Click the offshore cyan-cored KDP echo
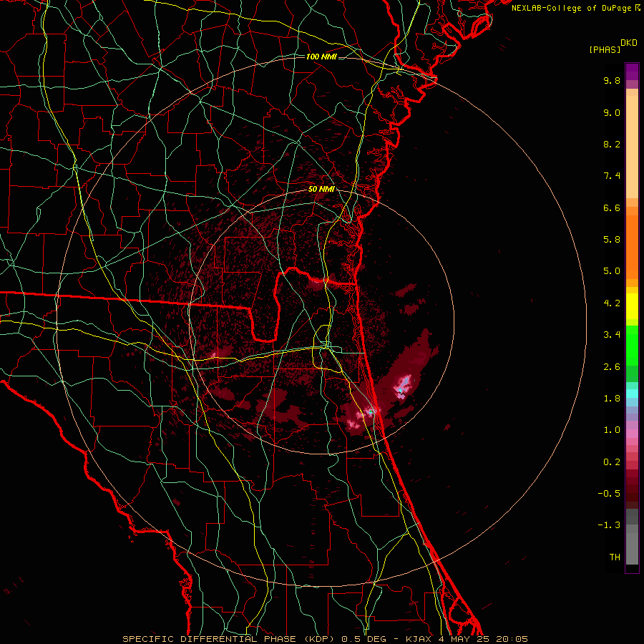The height and width of the screenshot is (644, 644). pos(402,386)
